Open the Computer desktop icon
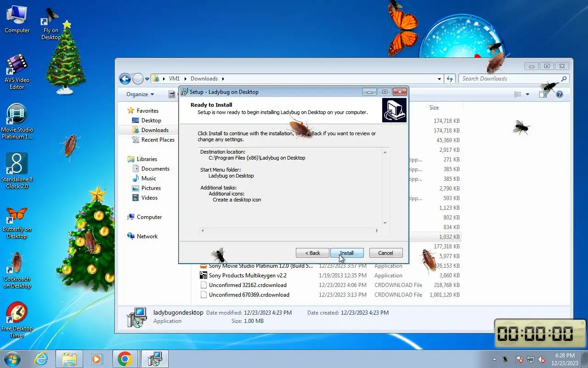This screenshot has width=588, height=368. tap(17, 19)
